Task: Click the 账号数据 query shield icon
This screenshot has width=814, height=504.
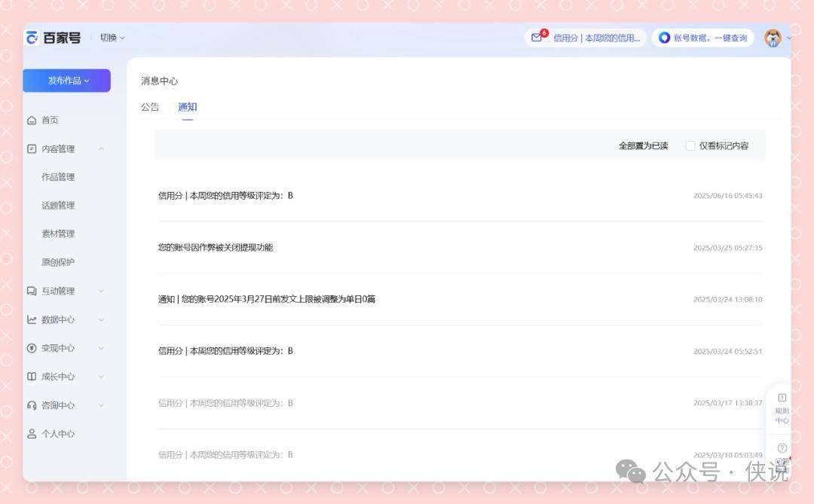Action: pos(664,38)
